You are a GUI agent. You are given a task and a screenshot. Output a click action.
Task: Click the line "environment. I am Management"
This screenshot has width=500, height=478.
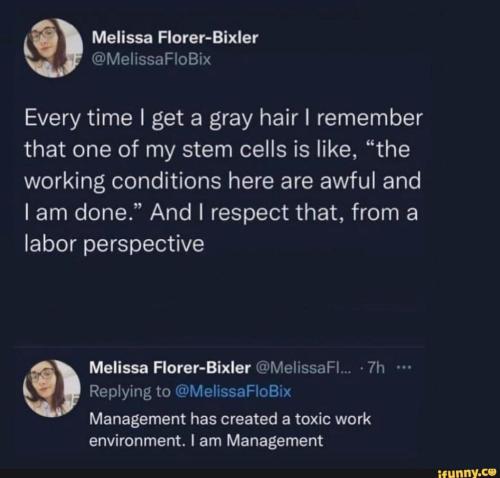206,441
